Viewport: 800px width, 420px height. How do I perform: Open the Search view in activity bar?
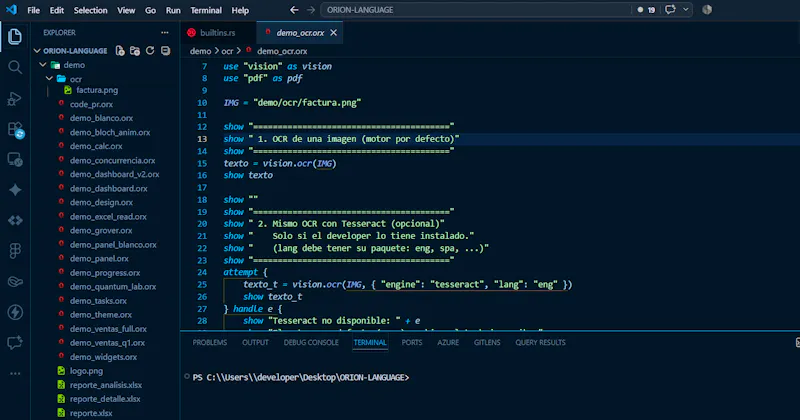point(15,67)
